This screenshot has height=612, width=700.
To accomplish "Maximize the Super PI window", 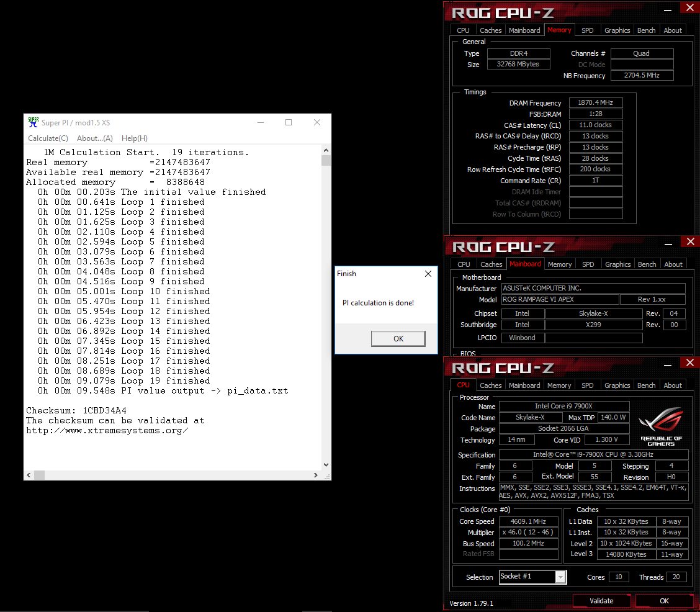I will 289,122.
